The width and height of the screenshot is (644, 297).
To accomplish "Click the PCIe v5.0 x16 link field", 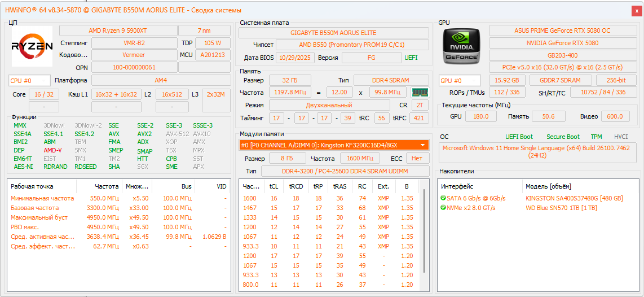I will [x=562, y=67].
